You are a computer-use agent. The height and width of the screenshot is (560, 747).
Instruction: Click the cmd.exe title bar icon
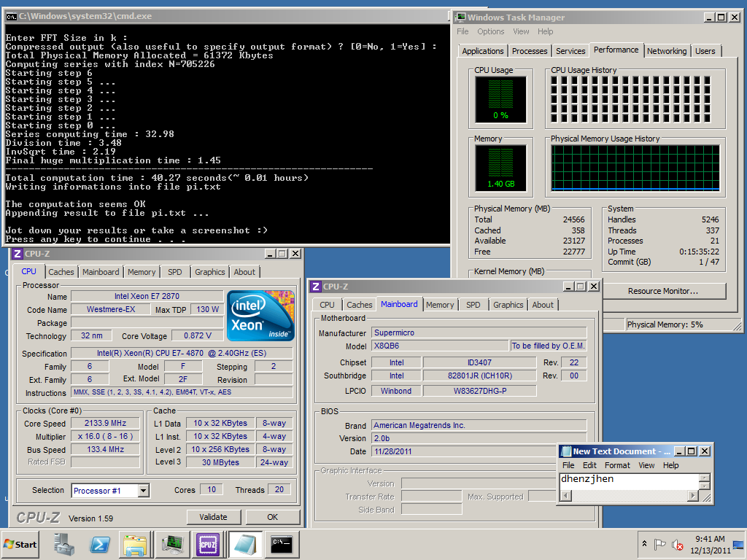pos(11,16)
